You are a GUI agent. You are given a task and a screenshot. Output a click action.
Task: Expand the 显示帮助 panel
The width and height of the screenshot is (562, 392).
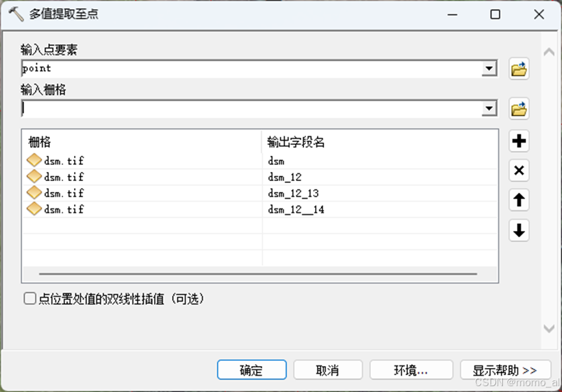tap(505, 369)
